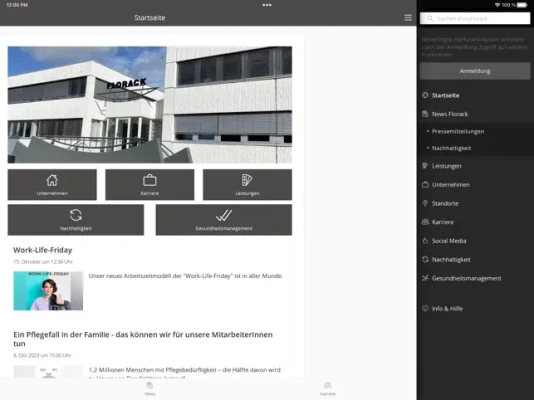
Task: Open the Leistungen tile with swatch icon
Action: [247, 185]
